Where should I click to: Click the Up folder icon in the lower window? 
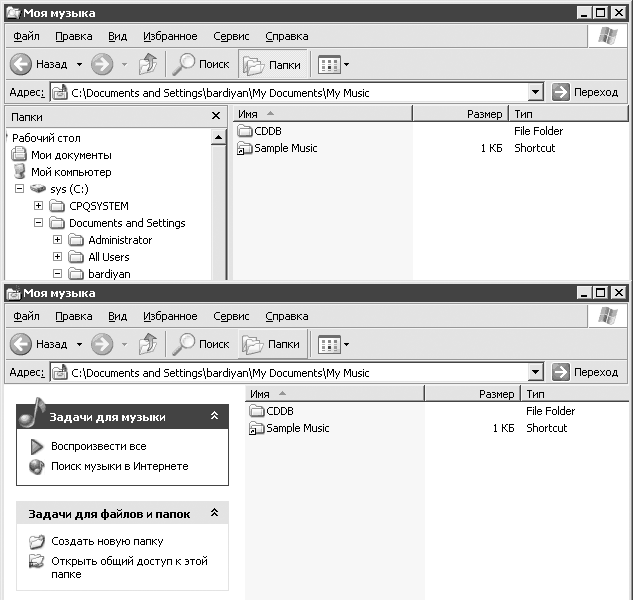point(147,344)
